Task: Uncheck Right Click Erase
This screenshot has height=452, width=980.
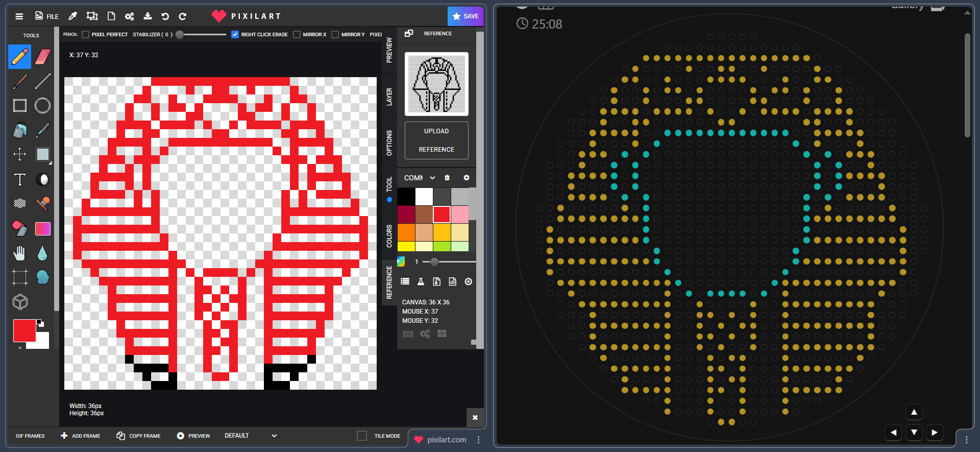Action: point(235,35)
